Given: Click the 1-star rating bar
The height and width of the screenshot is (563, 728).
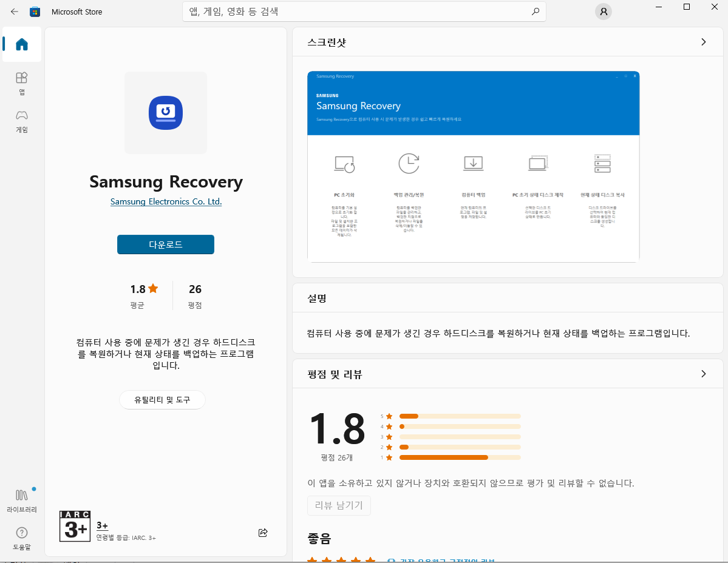Looking at the screenshot, I should click(460, 457).
